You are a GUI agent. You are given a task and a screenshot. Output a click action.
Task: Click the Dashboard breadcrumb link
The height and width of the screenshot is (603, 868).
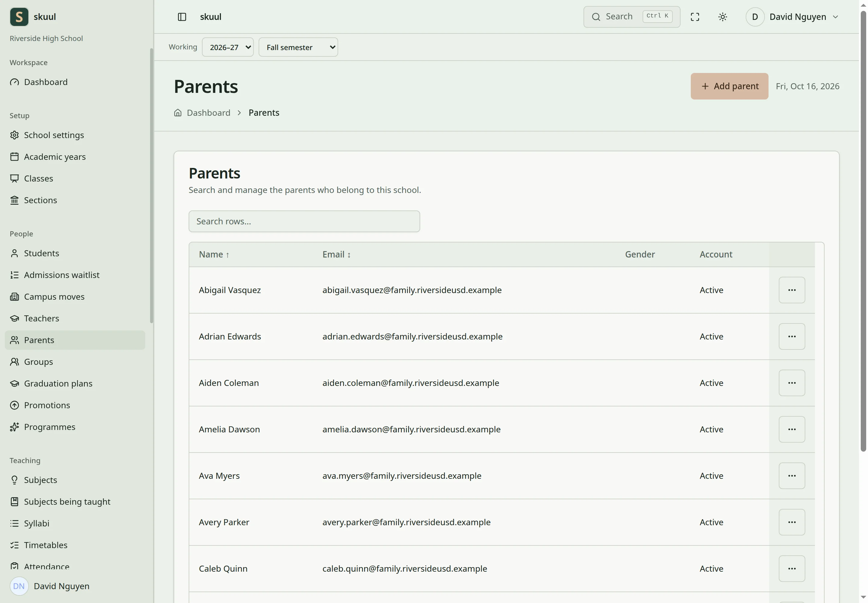(x=208, y=112)
